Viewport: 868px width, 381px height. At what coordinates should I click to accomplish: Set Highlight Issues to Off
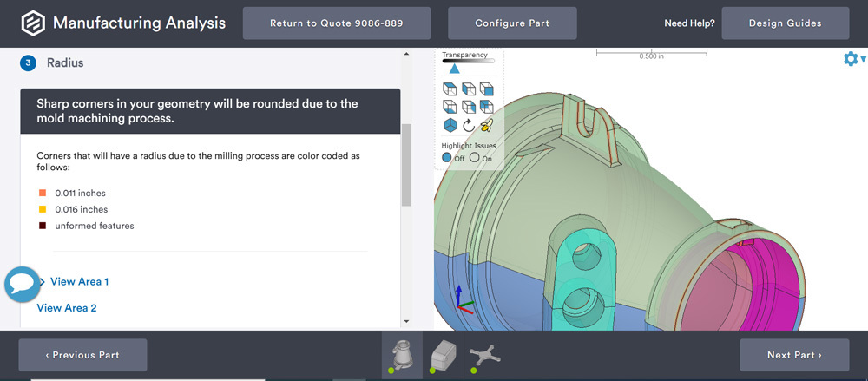point(447,158)
